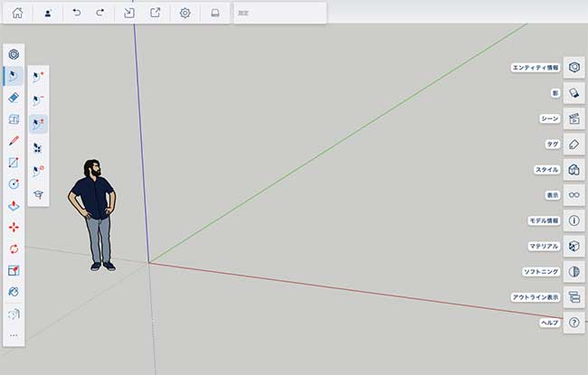Click the faded tool icon above the three dots
The height and width of the screenshot is (375, 588).
point(14,314)
